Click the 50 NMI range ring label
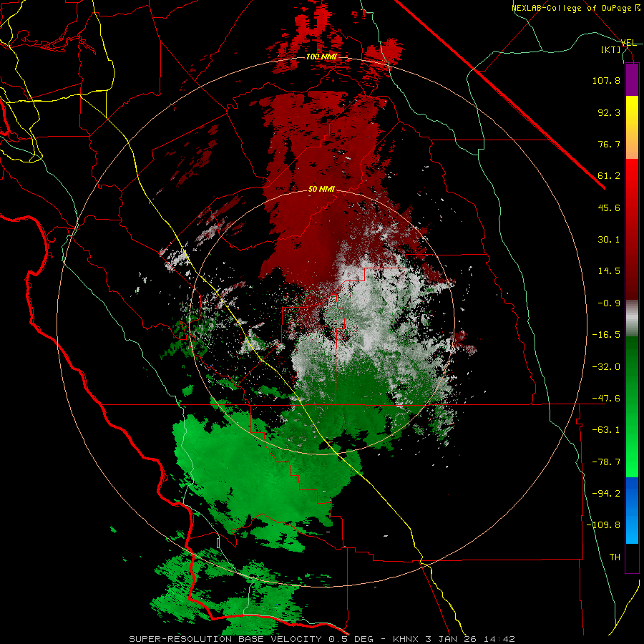Image resolution: width=644 pixels, height=644 pixels. point(321,190)
